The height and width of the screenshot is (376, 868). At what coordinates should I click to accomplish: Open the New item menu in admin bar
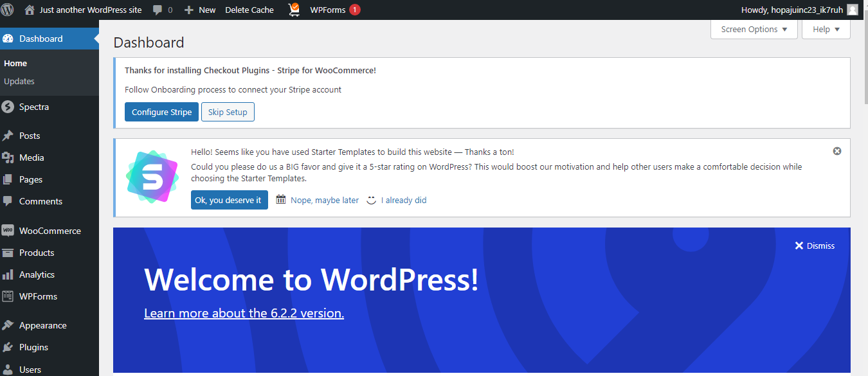(199, 9)
